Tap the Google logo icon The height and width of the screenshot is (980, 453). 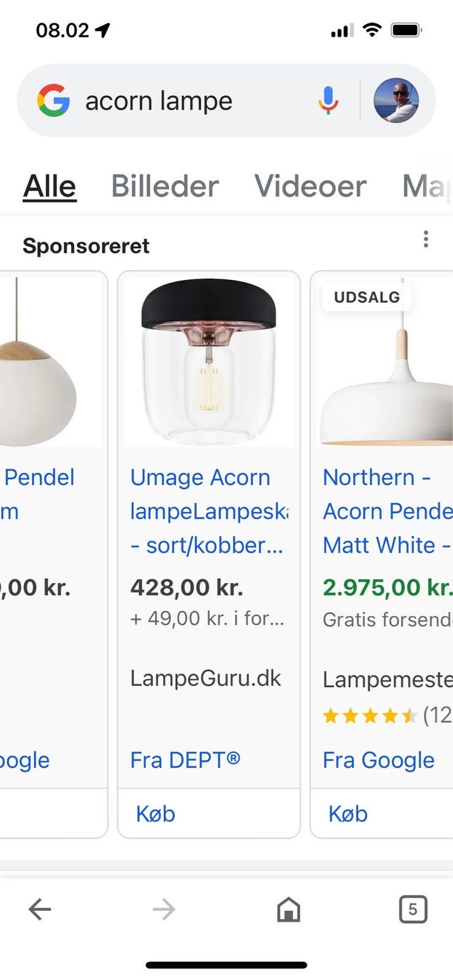[53, 100]
